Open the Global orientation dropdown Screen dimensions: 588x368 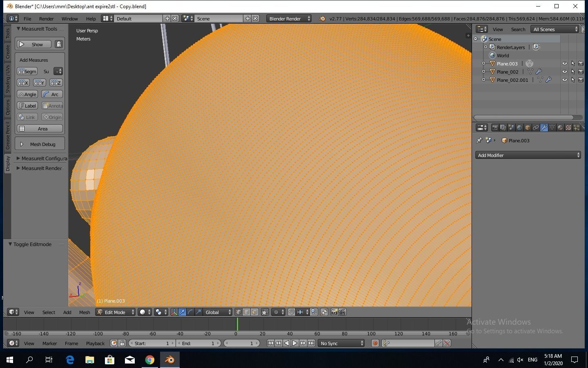218,312
